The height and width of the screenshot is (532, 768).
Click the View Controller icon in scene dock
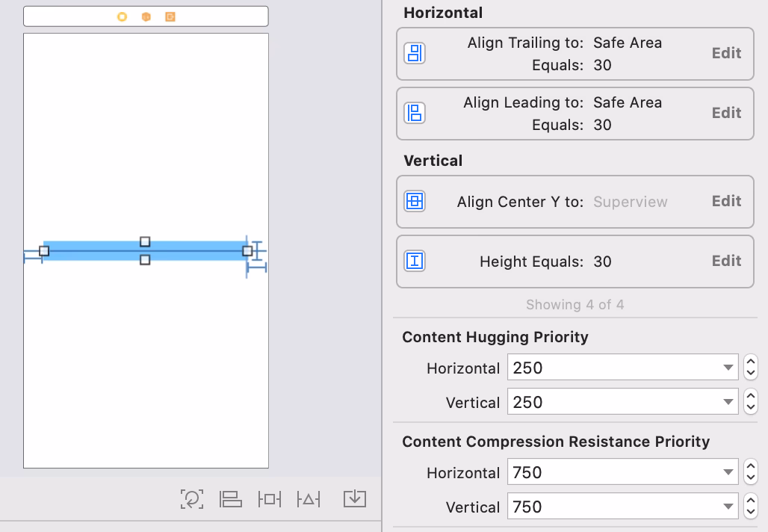122,16
